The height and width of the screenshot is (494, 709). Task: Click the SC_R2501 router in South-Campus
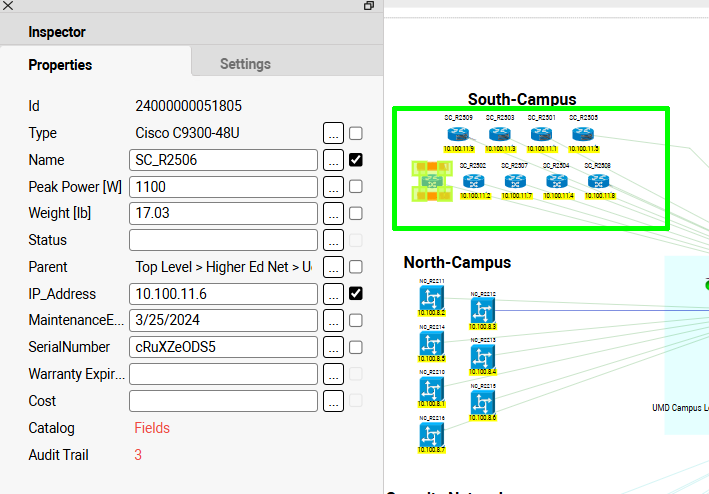(542, 134)
